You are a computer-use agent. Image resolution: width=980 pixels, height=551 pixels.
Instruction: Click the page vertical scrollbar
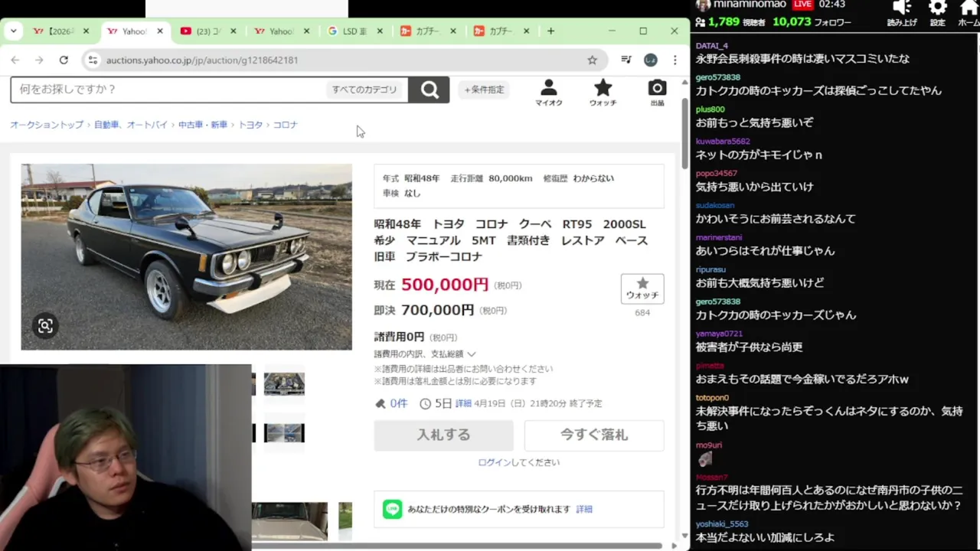tap(685, 134)
